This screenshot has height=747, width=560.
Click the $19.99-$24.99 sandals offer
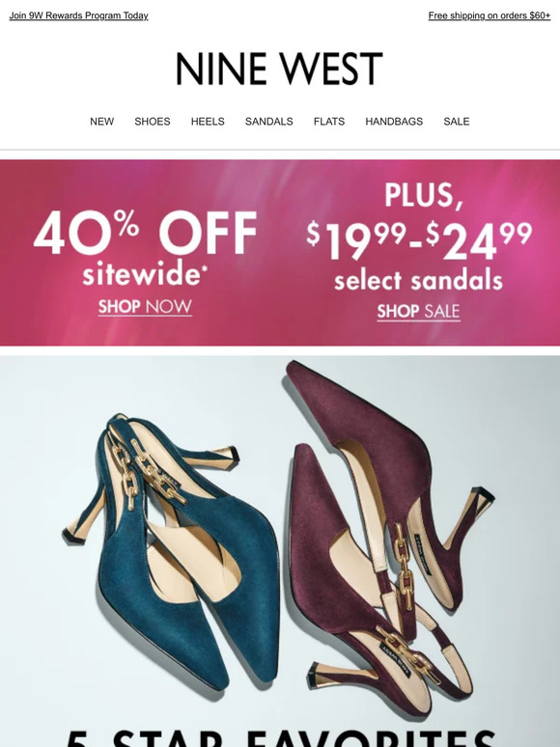(x=418, y=255)
